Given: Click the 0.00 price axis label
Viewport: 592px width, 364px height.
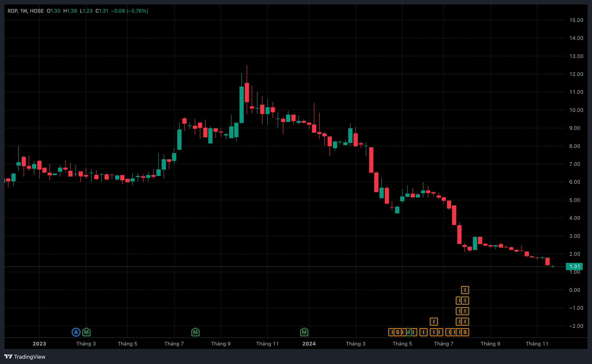Looking at the screenshot, I should point(575,290).
